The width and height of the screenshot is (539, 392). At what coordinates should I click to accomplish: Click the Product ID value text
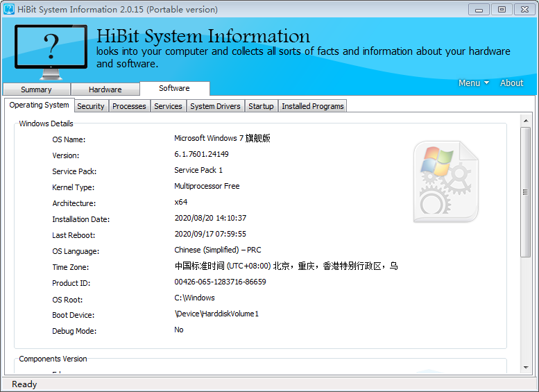pyautogui.click(x=220, y=282)
